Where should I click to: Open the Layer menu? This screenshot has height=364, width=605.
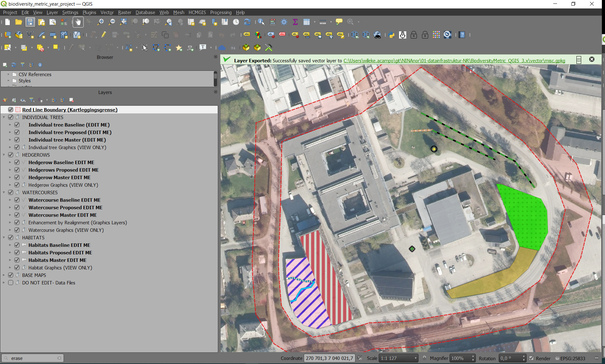coord(52,12)
